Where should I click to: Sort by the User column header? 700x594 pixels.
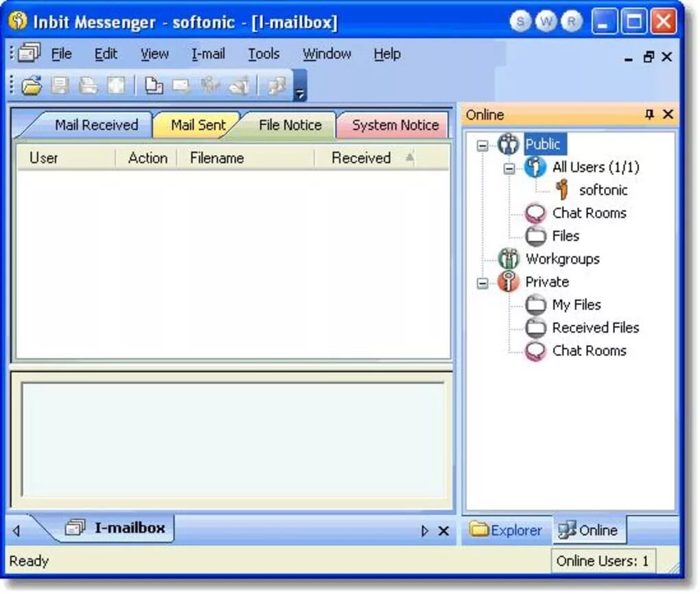point(66,158)
